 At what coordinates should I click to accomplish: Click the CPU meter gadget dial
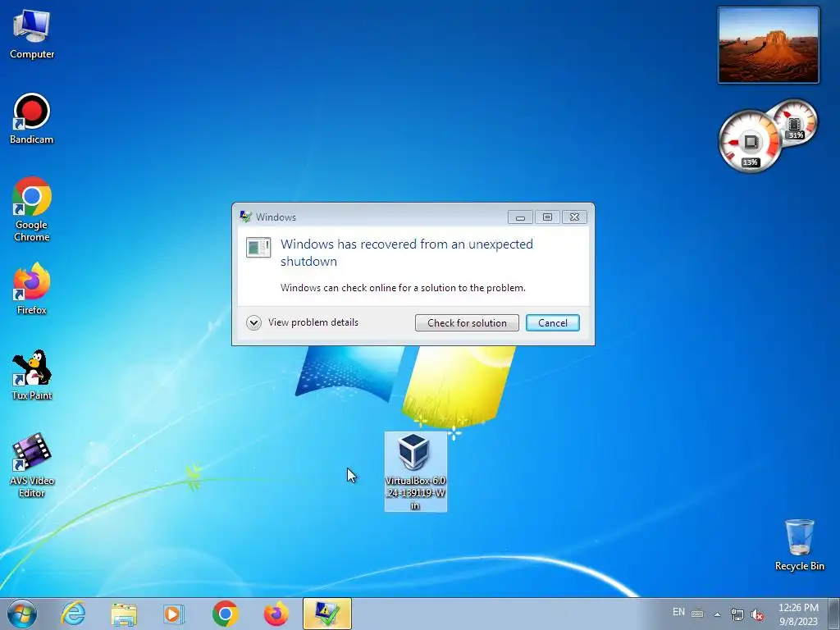(x=750, y=142)
